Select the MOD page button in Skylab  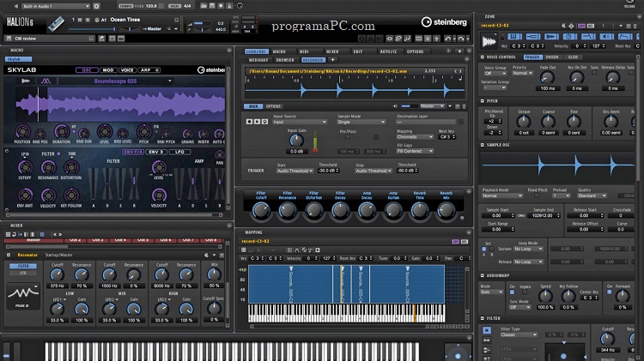[x=110, y=69]
